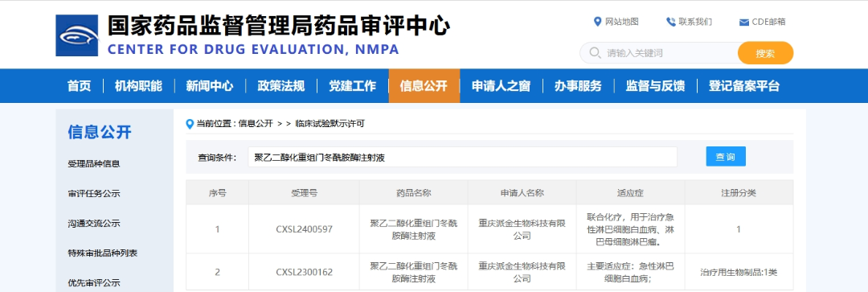868x292 pixels.
Task: Open the 网站地图 link
Action: [621, 23]
